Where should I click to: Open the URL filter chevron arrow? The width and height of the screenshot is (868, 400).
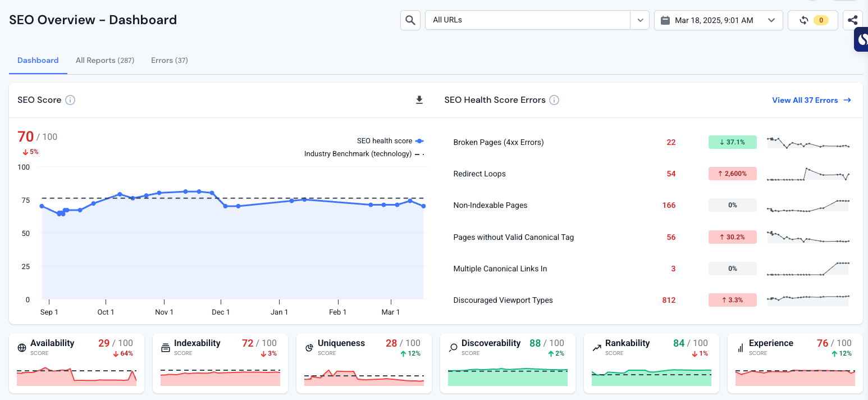(x=639, y=20)
